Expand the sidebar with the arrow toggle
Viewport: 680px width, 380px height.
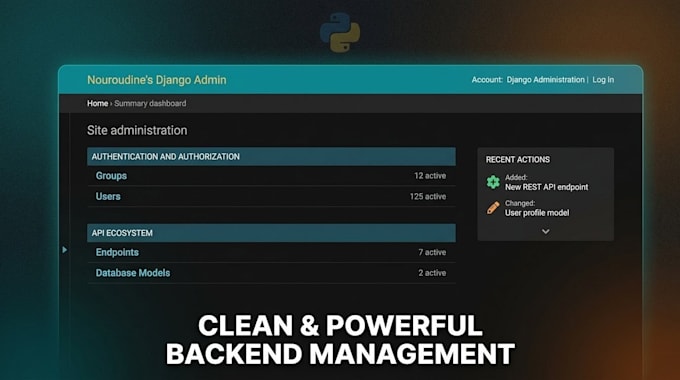click(x=65, y=250)
